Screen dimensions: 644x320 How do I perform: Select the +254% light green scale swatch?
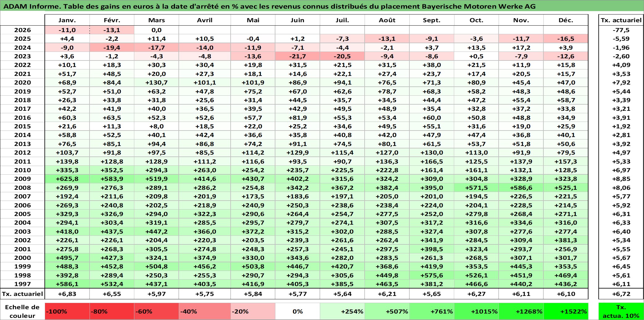click(342, 311)
